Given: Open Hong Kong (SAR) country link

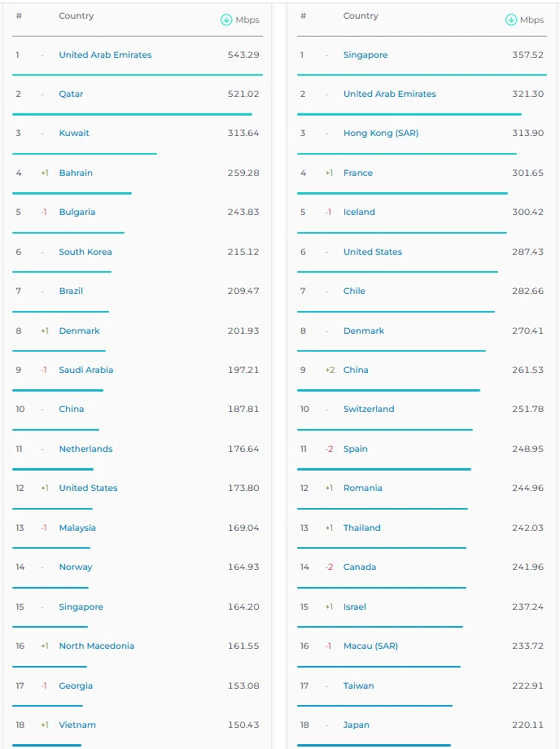Looking at the screenshot, I should click(x=380, y=134).
